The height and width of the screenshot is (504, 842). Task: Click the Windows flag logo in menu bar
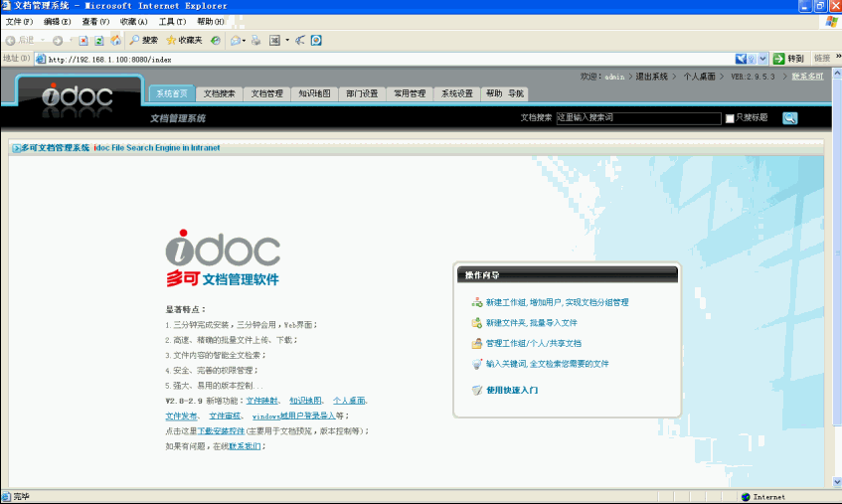(831, 22)
